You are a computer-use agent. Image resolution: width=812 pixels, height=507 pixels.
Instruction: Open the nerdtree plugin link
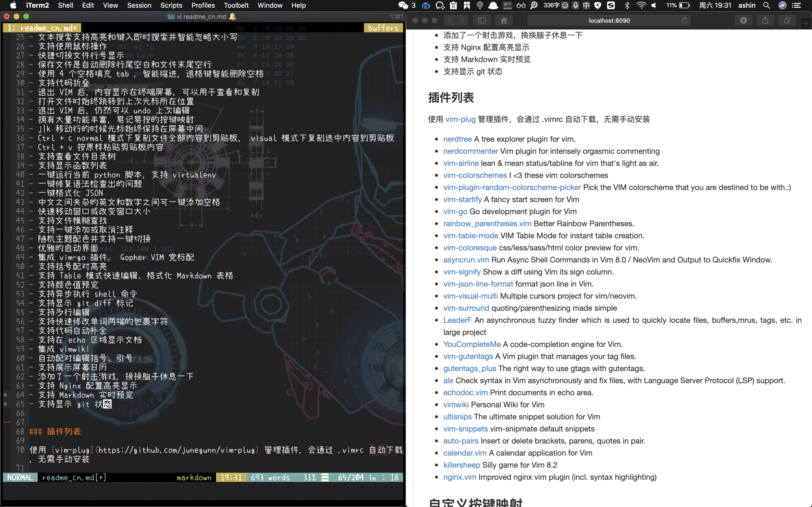tap(457, 139)
